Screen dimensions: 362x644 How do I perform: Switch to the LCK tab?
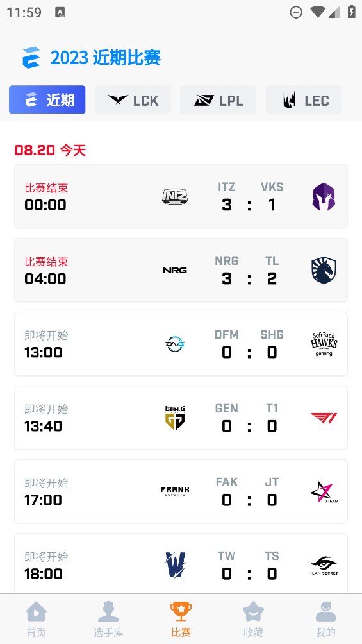point(133,100)
